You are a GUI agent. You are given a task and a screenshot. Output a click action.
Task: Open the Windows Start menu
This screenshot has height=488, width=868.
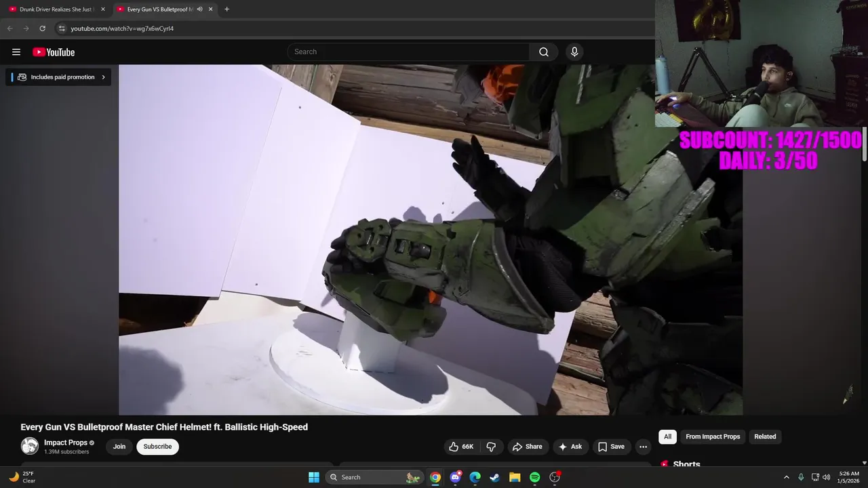click(x=314, y=477)
